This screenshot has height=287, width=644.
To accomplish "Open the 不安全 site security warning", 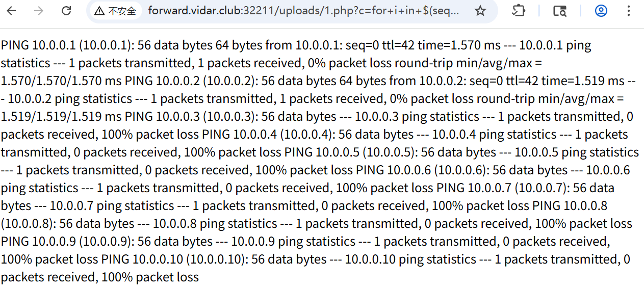I will 115,11.
